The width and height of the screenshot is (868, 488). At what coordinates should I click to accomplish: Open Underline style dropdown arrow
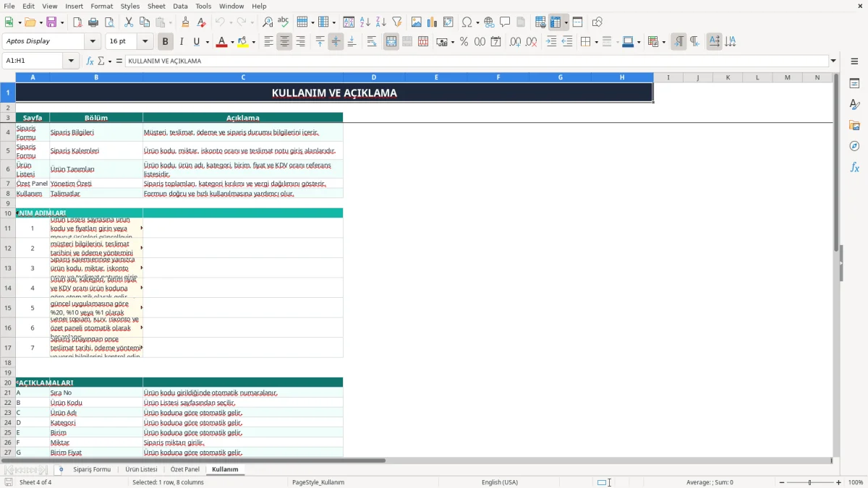coord(207,42)
